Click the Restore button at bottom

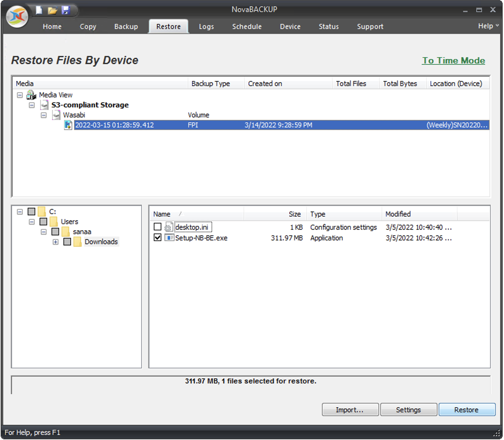click(467, 410)
